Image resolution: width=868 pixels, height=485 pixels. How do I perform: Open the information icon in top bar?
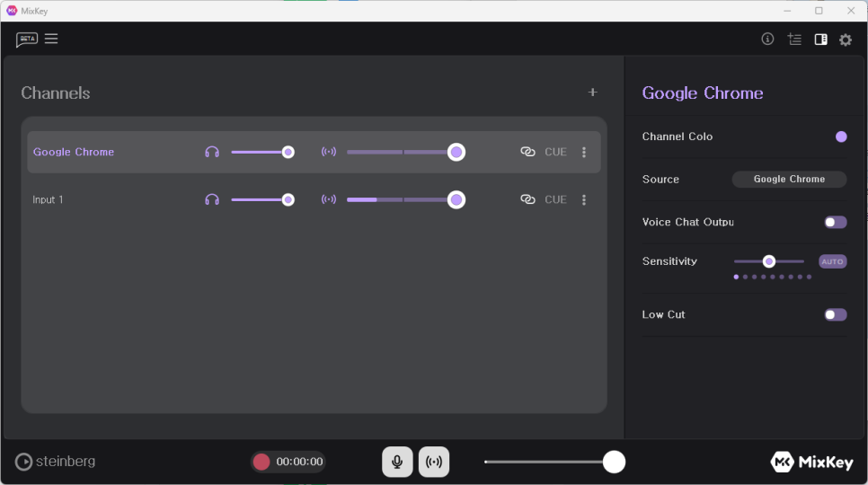pos(767,39)
